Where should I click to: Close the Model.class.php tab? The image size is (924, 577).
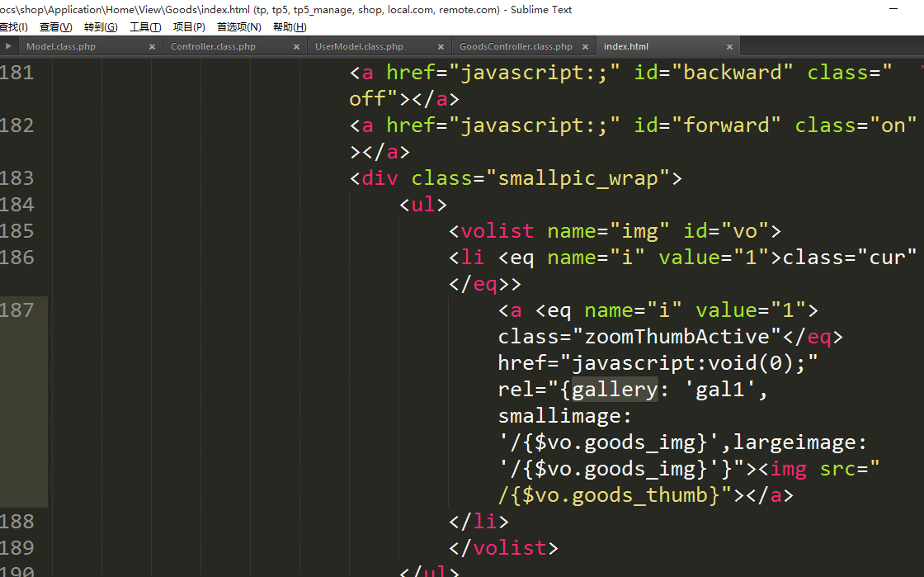[x=152, y=47]
